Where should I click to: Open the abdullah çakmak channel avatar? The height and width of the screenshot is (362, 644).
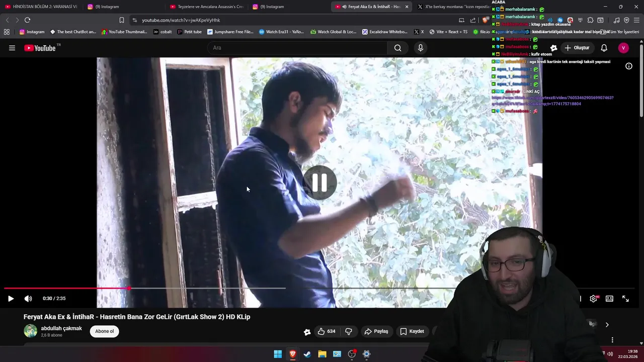[31, 331]
